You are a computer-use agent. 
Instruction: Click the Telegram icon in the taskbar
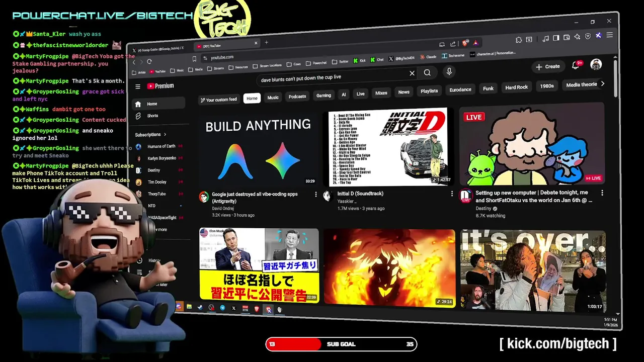point(222,308)
